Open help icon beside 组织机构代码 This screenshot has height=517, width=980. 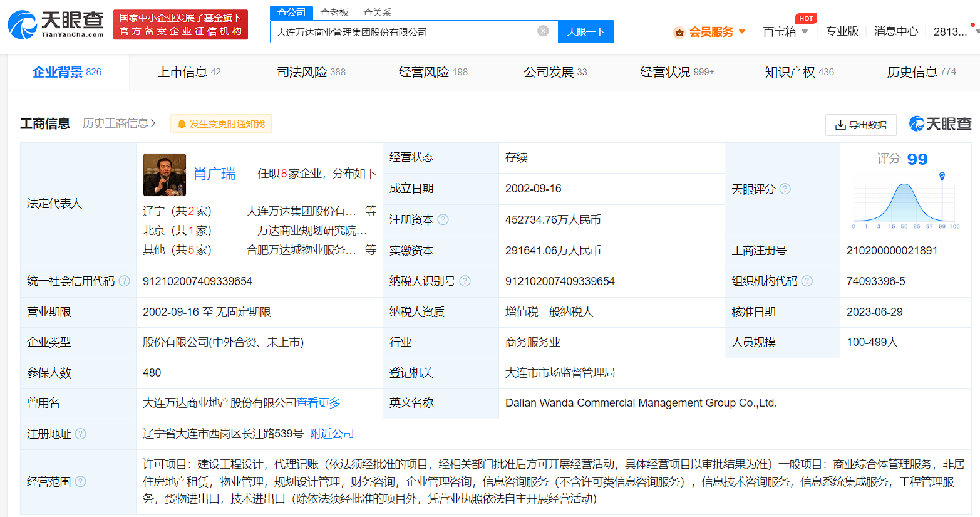807,281
